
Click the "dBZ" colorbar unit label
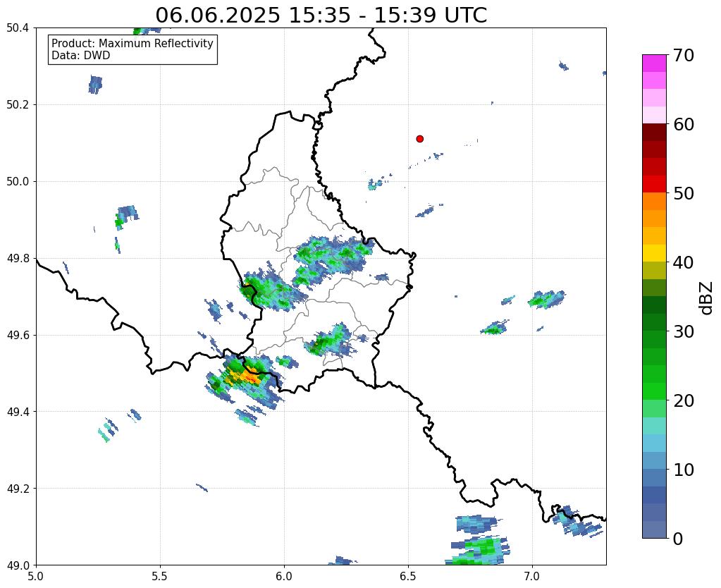tap(707, 298)
